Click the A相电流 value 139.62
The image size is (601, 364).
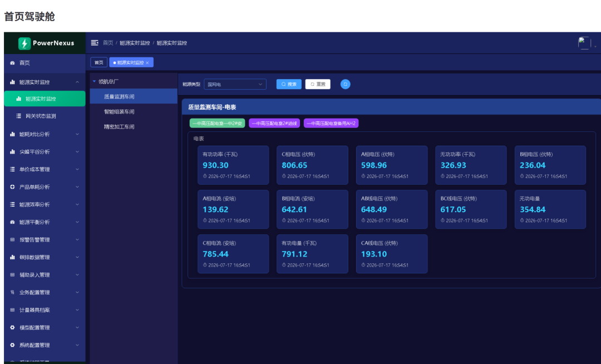pyautogui.click(x=215, y=210)
